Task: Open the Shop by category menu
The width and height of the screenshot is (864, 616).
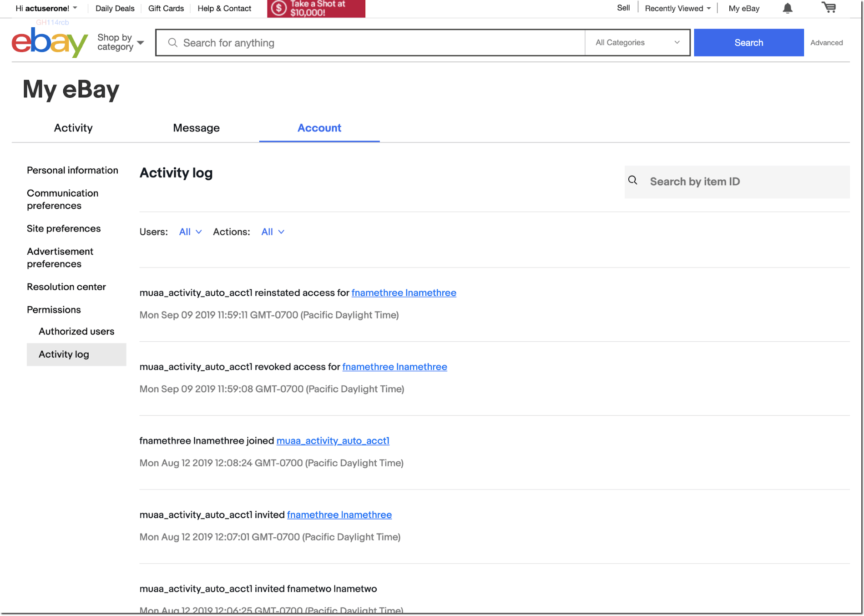Action: 119,42
